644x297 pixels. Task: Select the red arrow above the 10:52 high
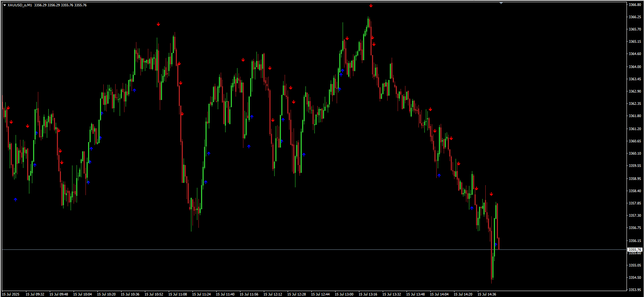pyautogui.click(x=158, y=24)
